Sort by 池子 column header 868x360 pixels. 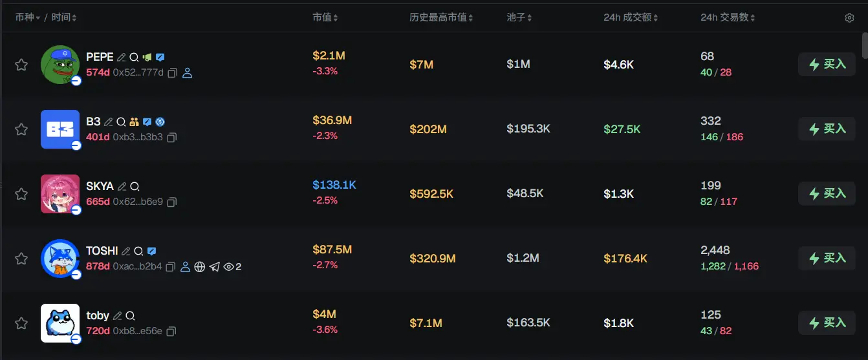(520, 17)
